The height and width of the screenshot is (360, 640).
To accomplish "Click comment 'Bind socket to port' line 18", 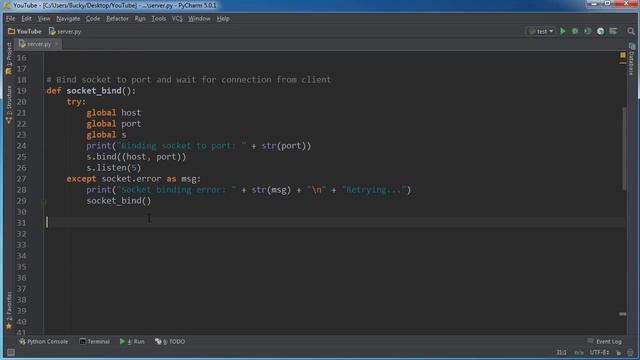I will [189, 80].
